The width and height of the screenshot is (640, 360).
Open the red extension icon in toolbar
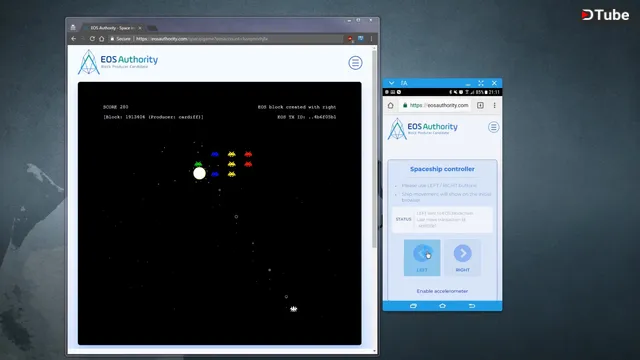point(350,39)
